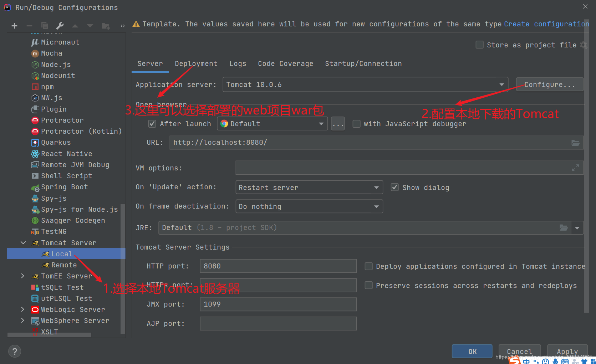Switch to the Code Coverage tab
596x364 pixels.
[x=285, y=63]
